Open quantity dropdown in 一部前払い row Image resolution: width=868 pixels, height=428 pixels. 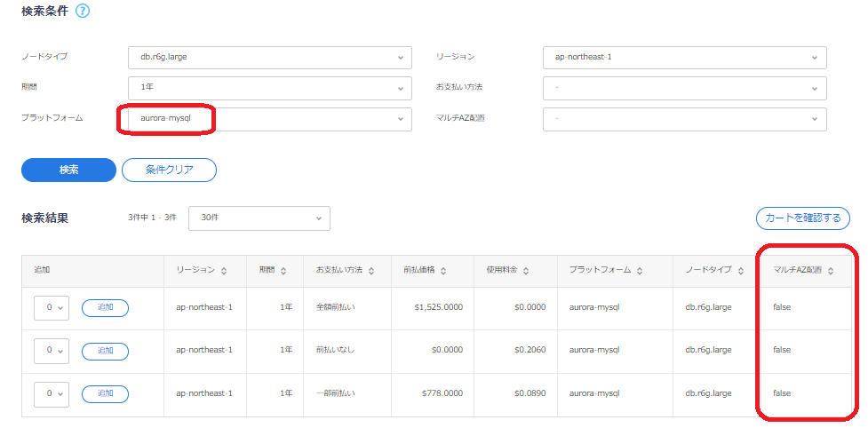click(52, 393)
